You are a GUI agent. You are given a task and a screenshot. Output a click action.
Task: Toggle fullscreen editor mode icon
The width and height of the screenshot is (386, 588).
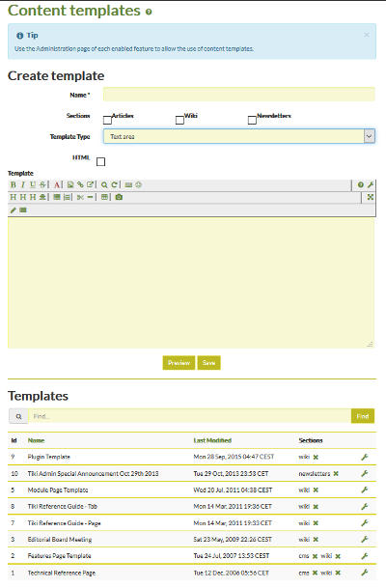point(371,197)
